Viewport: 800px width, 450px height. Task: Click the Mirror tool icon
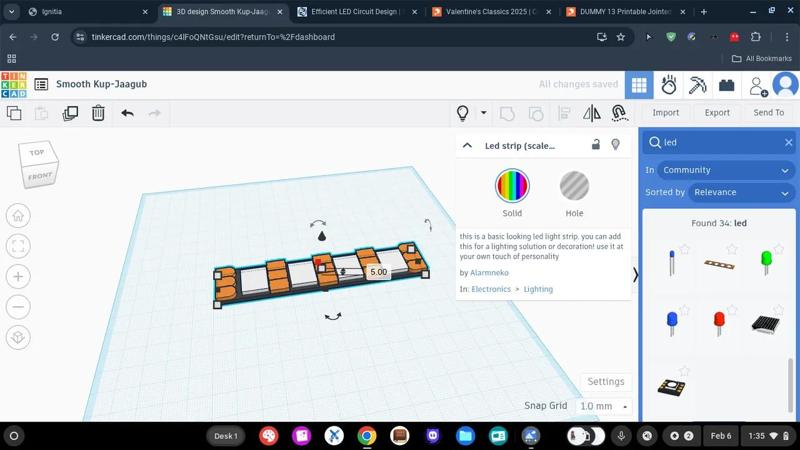click(591, 113)
